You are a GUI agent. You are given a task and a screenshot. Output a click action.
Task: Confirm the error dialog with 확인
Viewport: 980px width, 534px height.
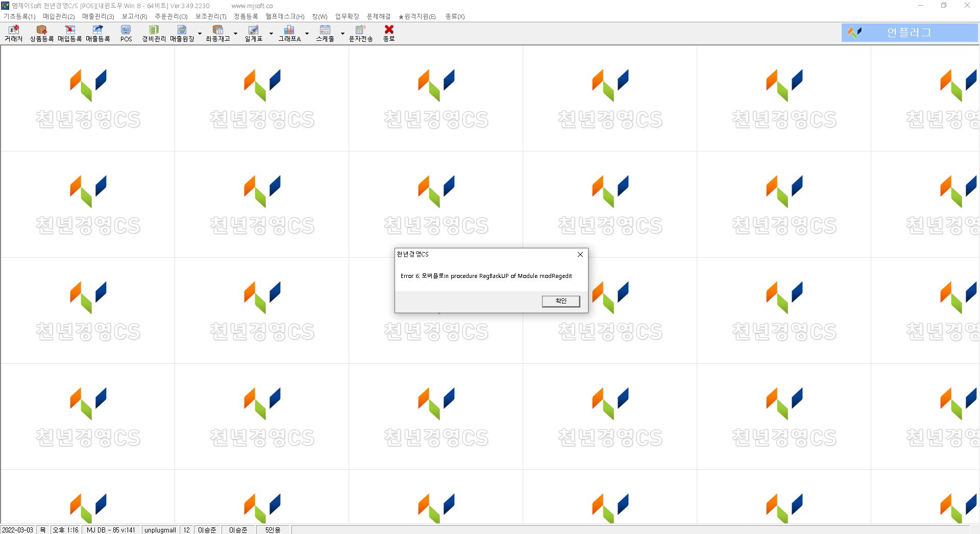(x=561, y=301)
